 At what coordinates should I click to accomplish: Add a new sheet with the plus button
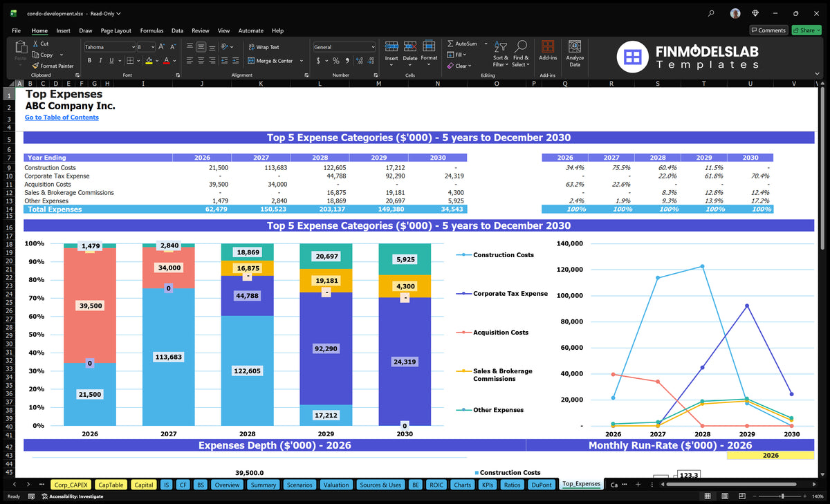(638, 485)
